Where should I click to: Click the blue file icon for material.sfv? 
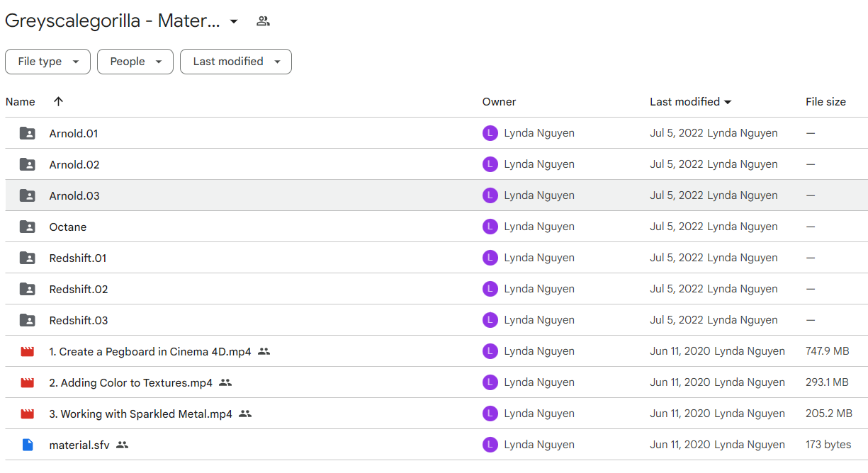pos(27,445)
